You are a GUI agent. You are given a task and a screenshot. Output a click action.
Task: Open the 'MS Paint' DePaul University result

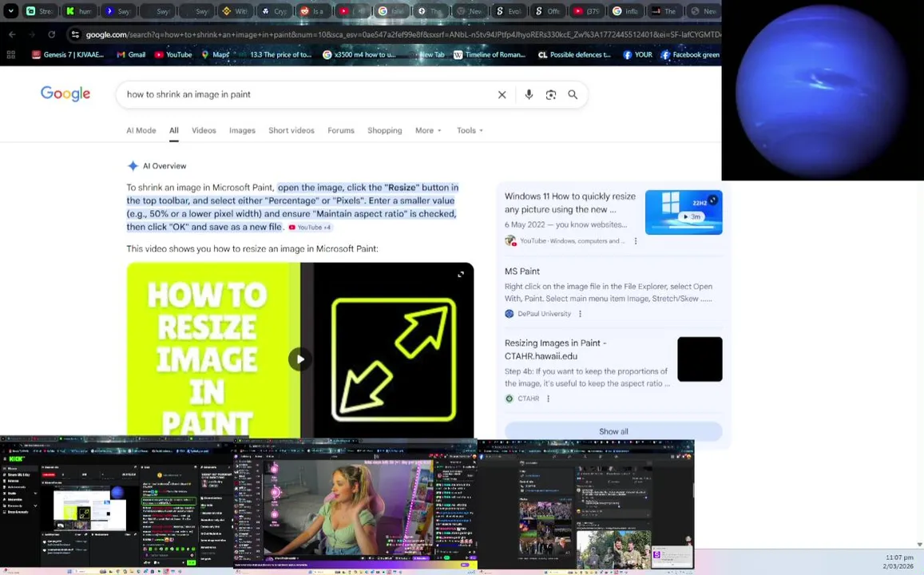522,272
